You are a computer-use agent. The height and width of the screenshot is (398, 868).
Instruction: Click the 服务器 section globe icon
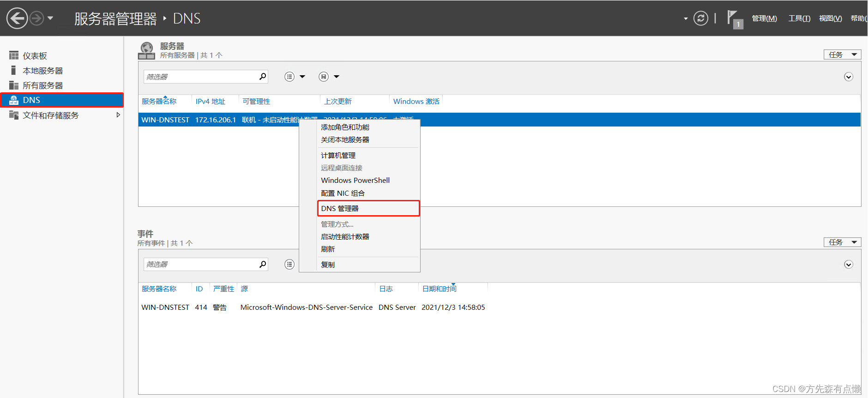(x=147, y=50)
